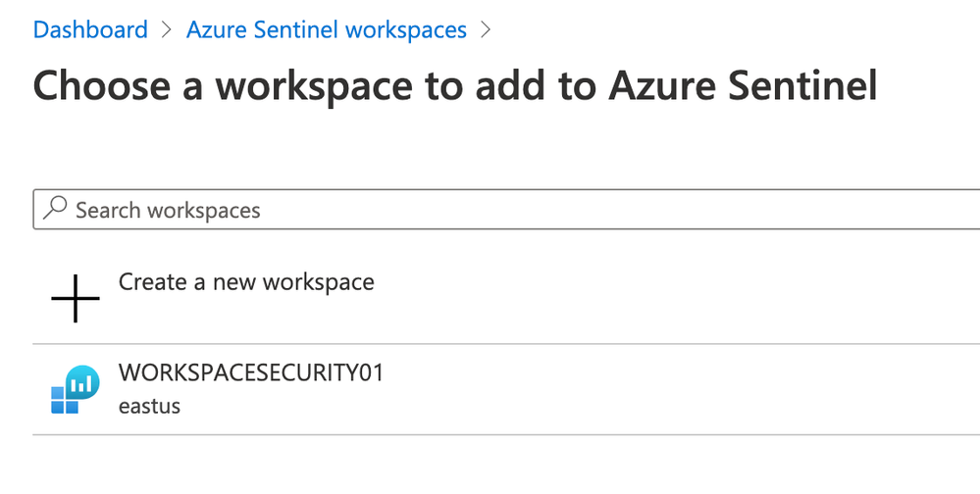Click the plus icon for new workspace
The image size is (980, 494).
tap(76, 298)
